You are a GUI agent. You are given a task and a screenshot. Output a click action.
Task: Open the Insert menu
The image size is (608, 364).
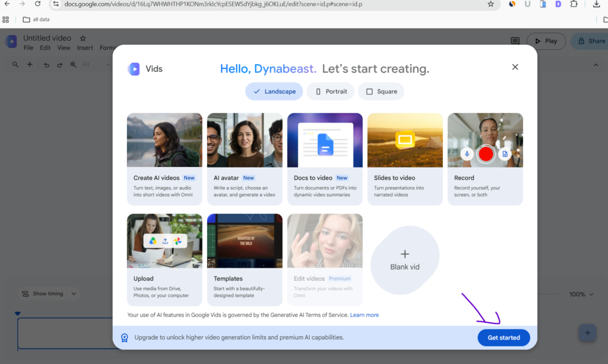84,48
